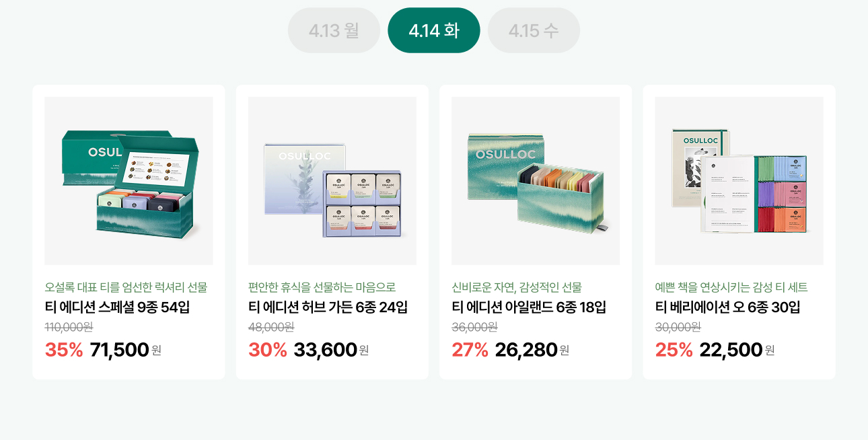Image resolution: width=868 pixels, height=440 pixels.
Task: Open the 티 베리에이션 오 product image
Action: pyautogui.click(x=739, y=181)
